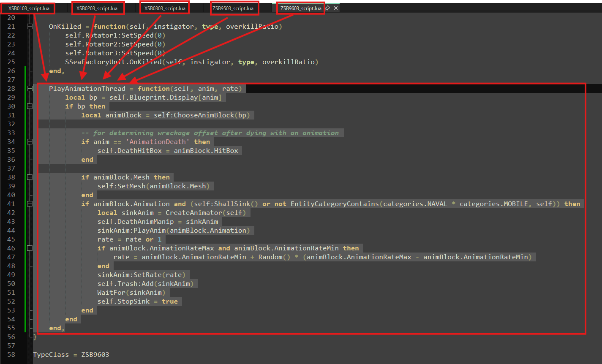Click line number 58 in the gutter
602x364 pixels.
pyautogui.click(x=11, y=355)
